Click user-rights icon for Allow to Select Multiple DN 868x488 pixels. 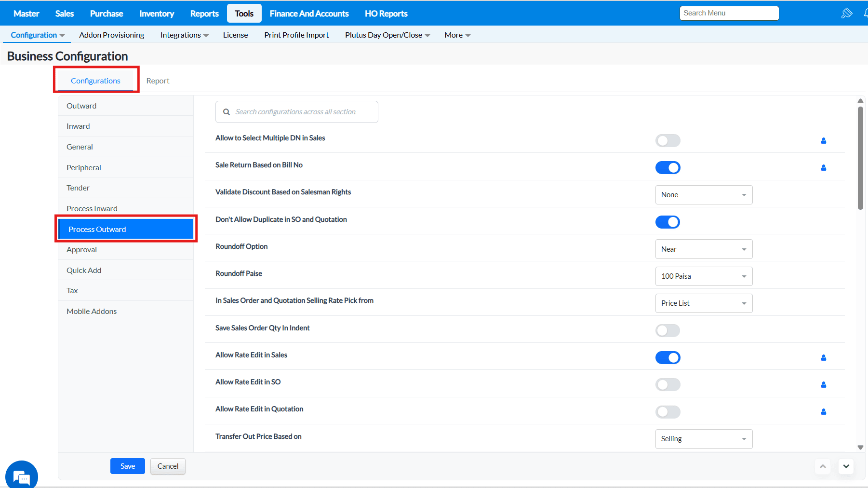pyautogui.click(x=824, y=141)
